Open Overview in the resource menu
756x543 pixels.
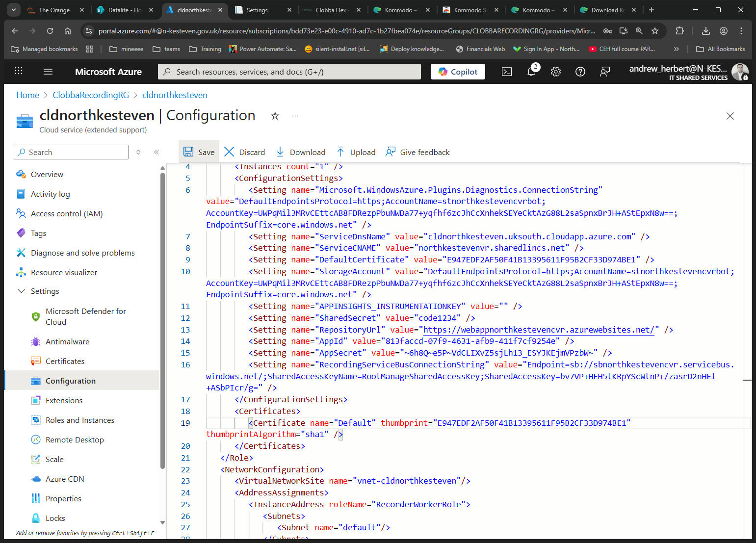pos(47,174)
